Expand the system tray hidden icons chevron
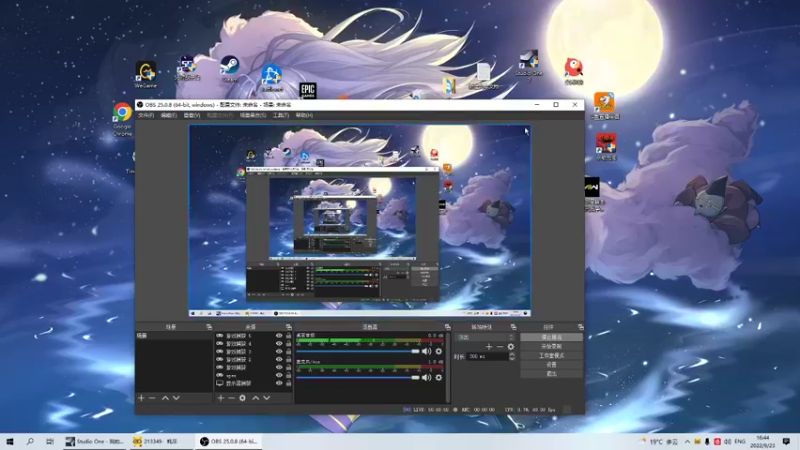The width and height of the screenshot is (800, 450). [x=687, y=442]
